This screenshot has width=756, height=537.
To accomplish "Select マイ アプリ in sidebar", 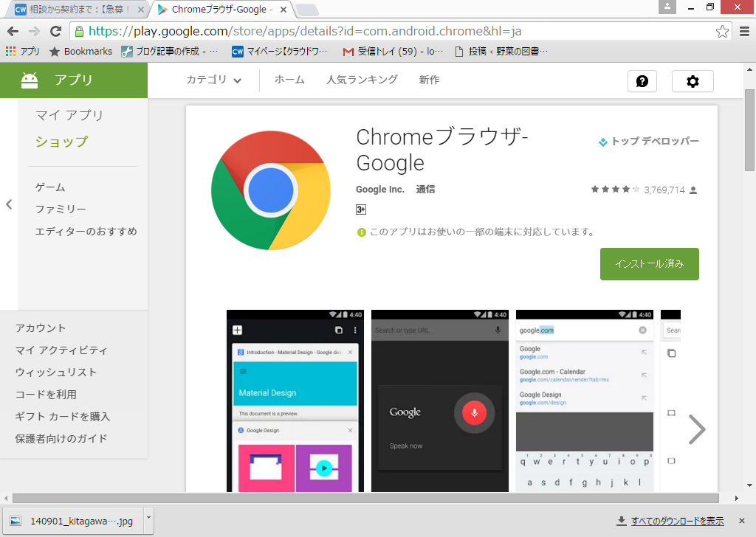I will pos(69,115).
